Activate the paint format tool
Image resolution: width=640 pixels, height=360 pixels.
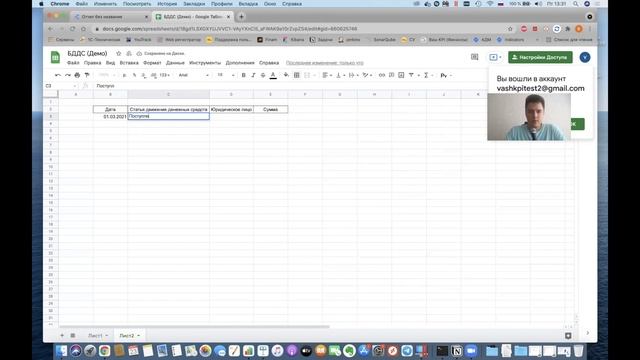coord(87,75)
